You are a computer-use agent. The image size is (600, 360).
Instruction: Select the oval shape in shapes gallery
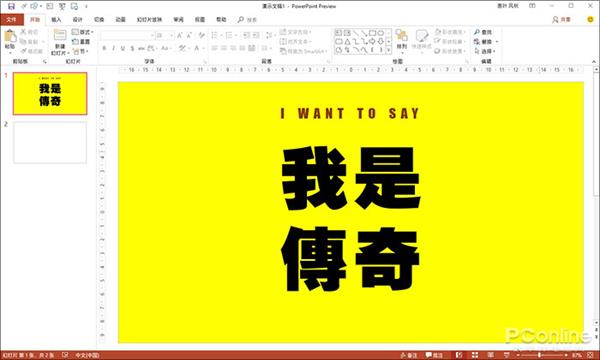click(381, 33)
